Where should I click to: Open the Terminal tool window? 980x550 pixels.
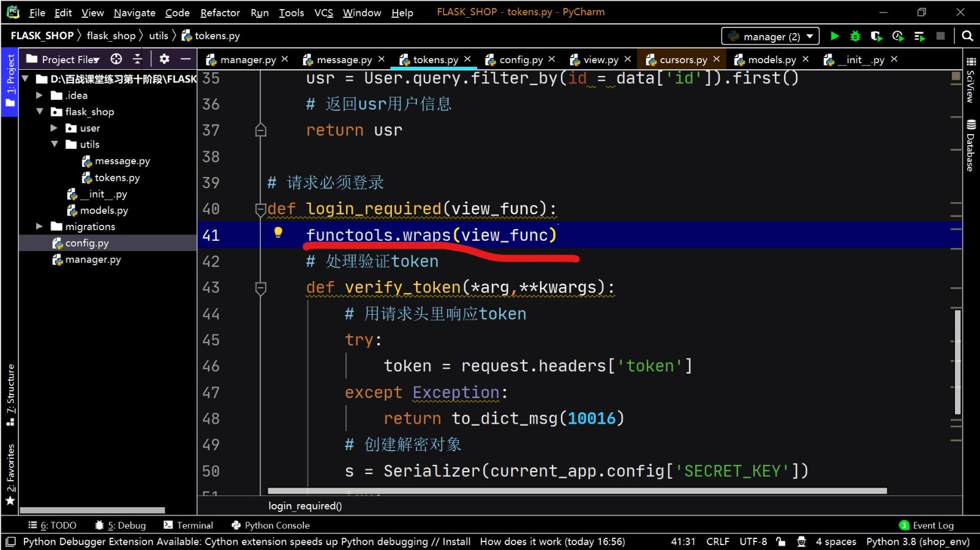click(x=188, y=526)
